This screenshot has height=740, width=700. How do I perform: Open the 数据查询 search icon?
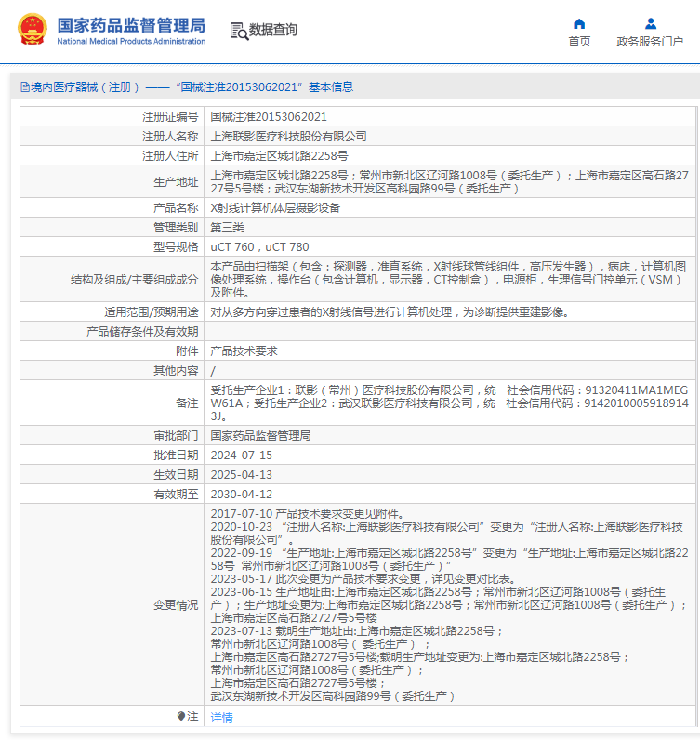point(239,32)
